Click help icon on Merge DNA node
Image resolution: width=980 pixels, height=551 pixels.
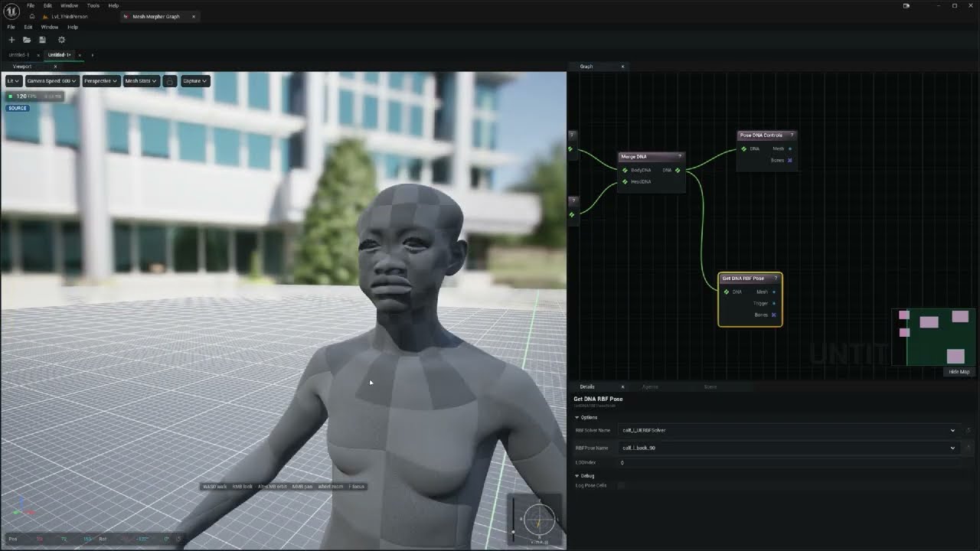tap(679, 156)
